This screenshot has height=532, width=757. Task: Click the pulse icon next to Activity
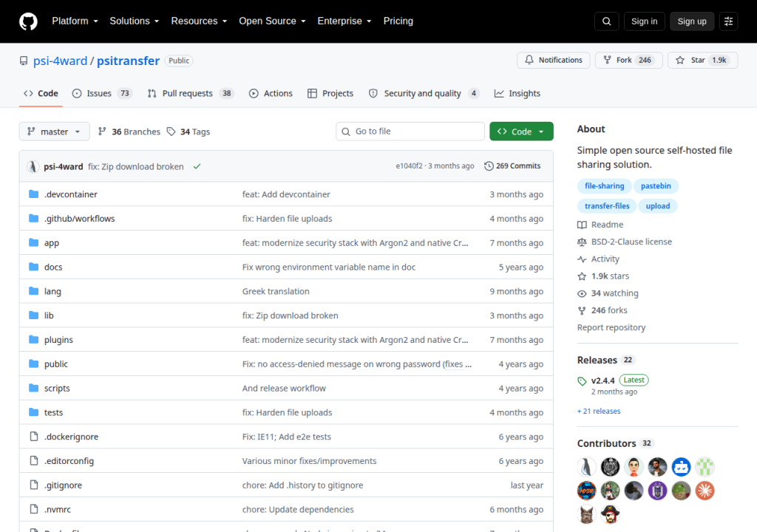[x=582, y=259]
